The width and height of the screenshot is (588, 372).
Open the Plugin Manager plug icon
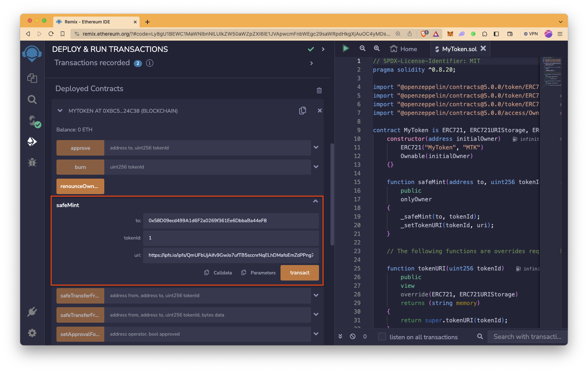pos(32,312)
